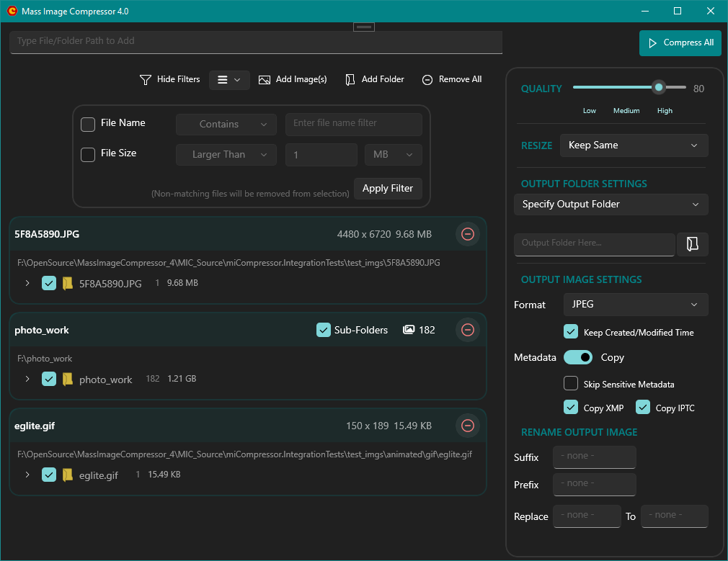The height and width of the screenshot is (561, 728).
Task: Click the Mass Image Compressor app logo
Action: pyautogui.click(x=12, y=11)
